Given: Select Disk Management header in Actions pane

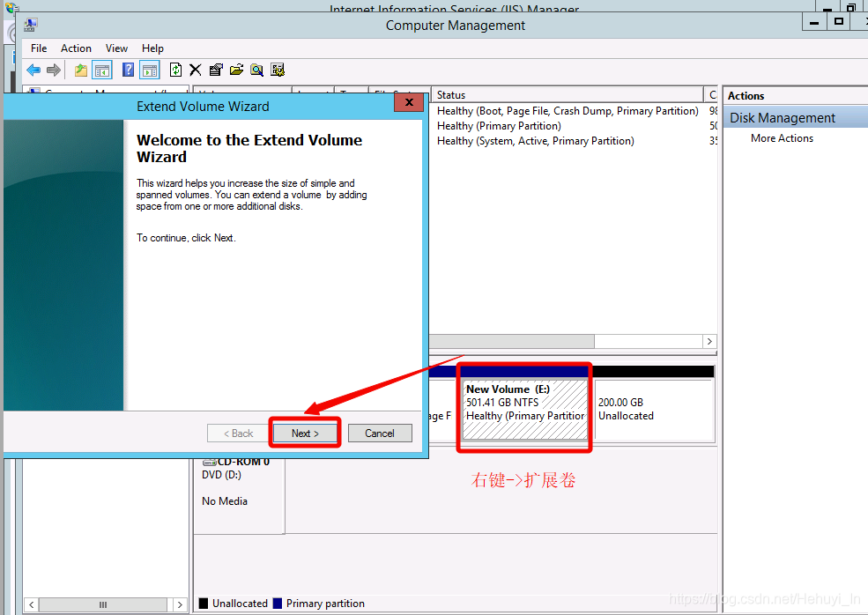Looking at the screenshot, I should pyautogui.click(x=796, y=117).
